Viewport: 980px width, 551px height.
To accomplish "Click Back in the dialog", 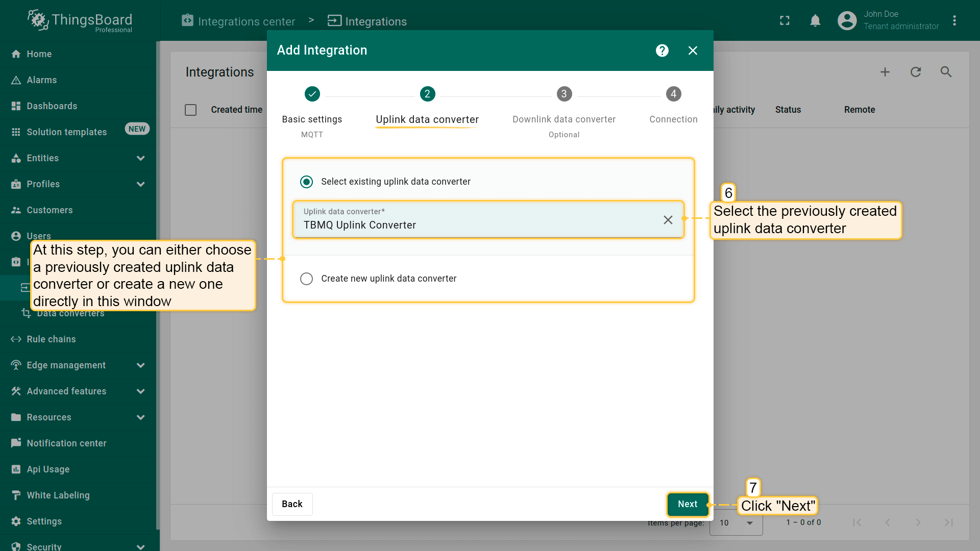I will point(292,504).
